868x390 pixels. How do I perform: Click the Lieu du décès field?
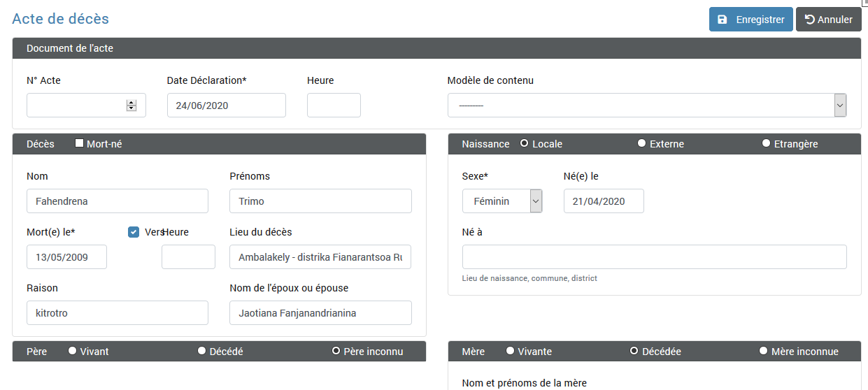point(320,257)
